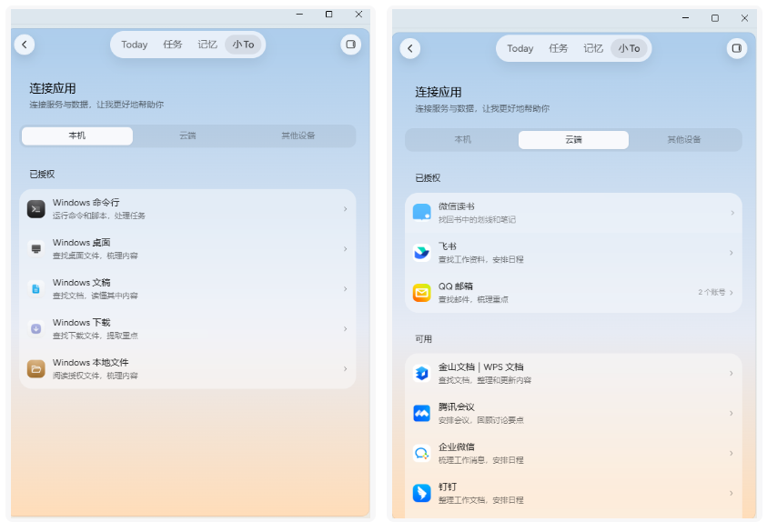
Task: Click the QQ 邮箱 title text
Action: pyautogui.click(x=456, y=286)
